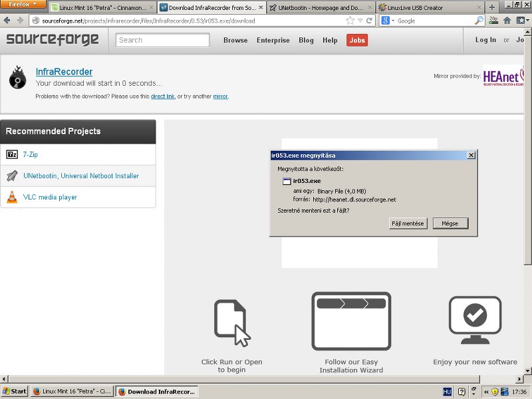Click the vertical scrollbar thumb
The image size is (532, 399).
[527, 150]
